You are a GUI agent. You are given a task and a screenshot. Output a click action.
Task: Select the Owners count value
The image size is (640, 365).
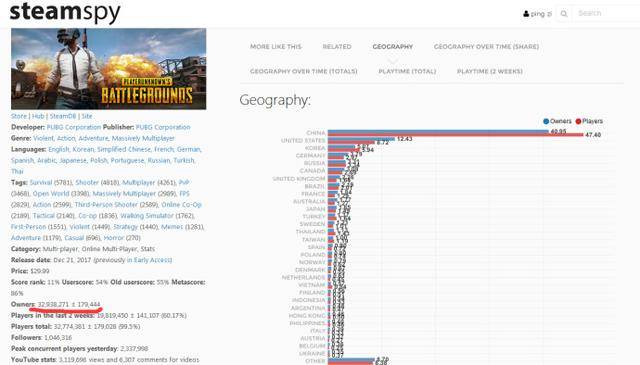click(69, 305)
